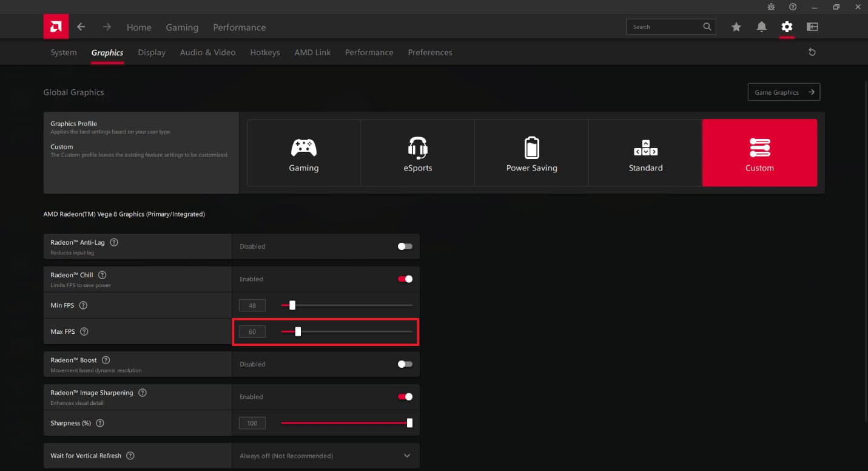Click the search magnifier icon
The width and height of the screenshot is (868, 471).
707,27
